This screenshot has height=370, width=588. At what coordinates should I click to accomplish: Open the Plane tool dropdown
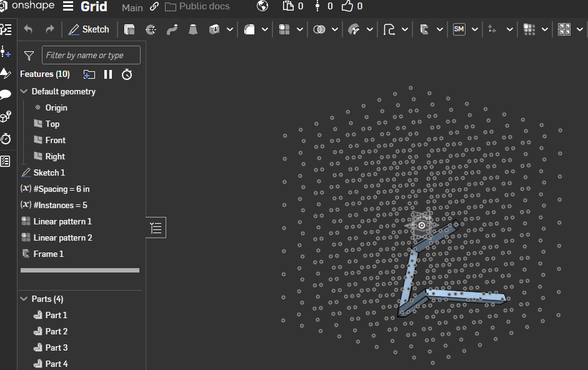tap(370, 29)
